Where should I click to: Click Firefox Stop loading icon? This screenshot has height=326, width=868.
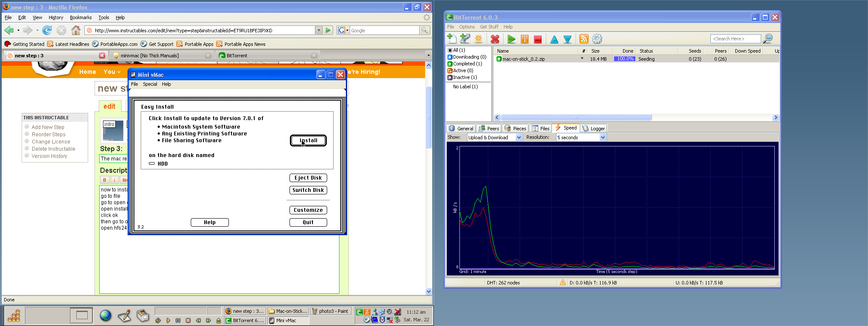tap(61, 30)
